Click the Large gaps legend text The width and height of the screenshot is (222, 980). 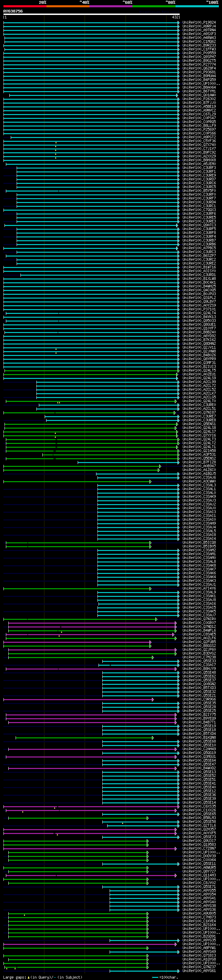[43, 977]
